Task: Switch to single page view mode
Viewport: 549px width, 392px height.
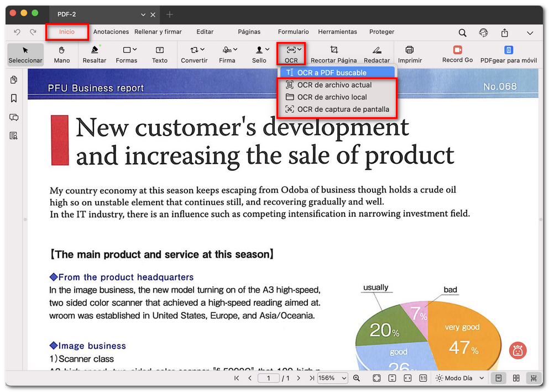Action: point(499,378)
